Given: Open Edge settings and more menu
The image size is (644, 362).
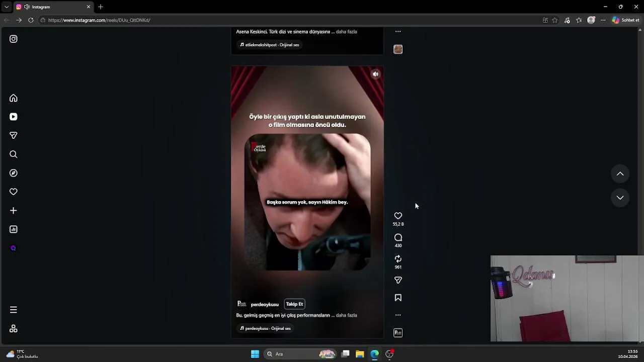Looking at the screenshot, I should coord(603,20).
